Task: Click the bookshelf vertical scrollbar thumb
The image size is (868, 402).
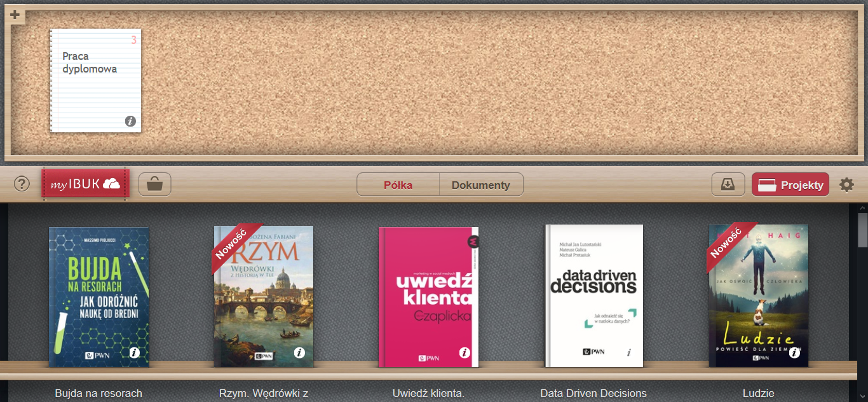Action: tap(862, 230)
